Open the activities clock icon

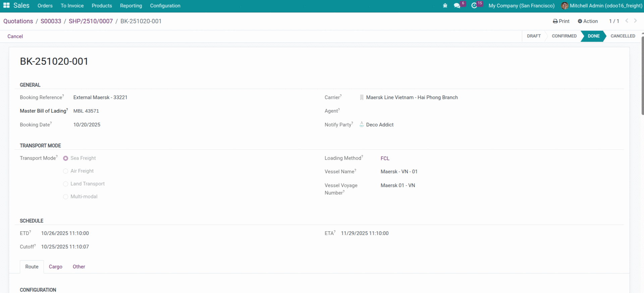pyautogui.click(x=474, y=6)
